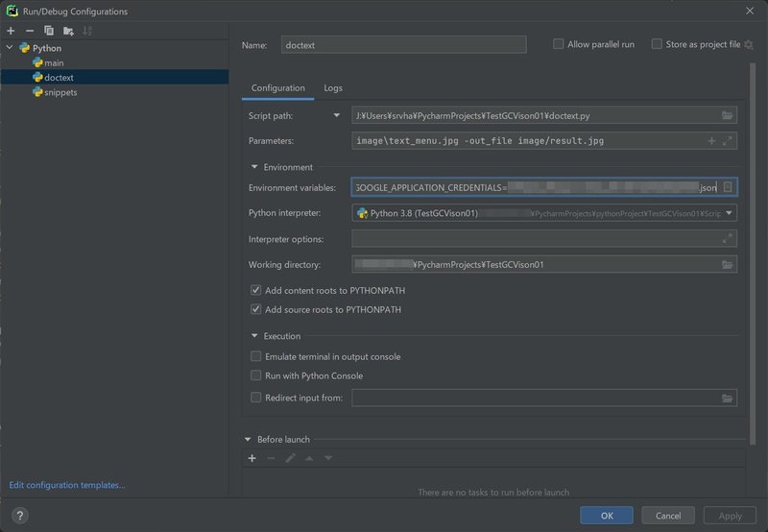Remove a Before launch task
The height and width of the screenshot is (532, 768).
pos(271,458)
